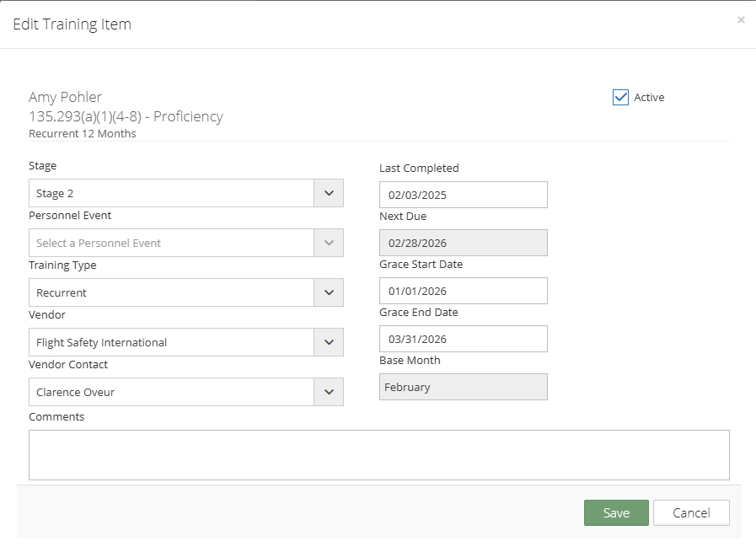Click the Base Month February field

point(464,387)
